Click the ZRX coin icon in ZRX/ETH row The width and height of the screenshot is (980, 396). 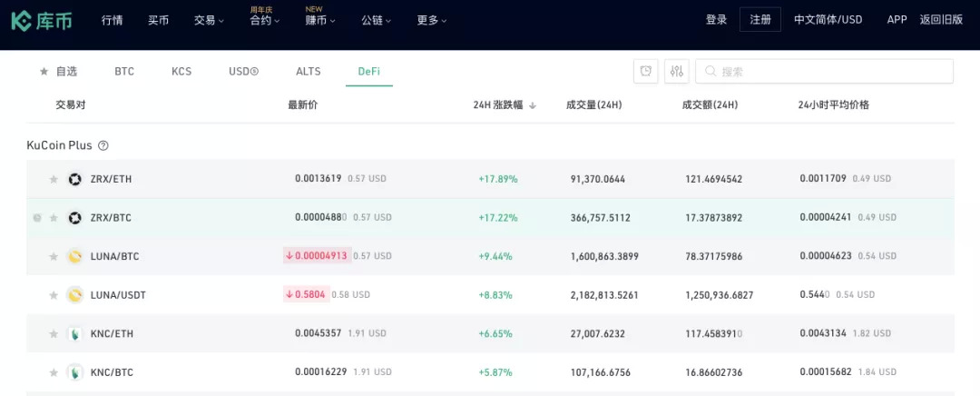tap(75, 179)
